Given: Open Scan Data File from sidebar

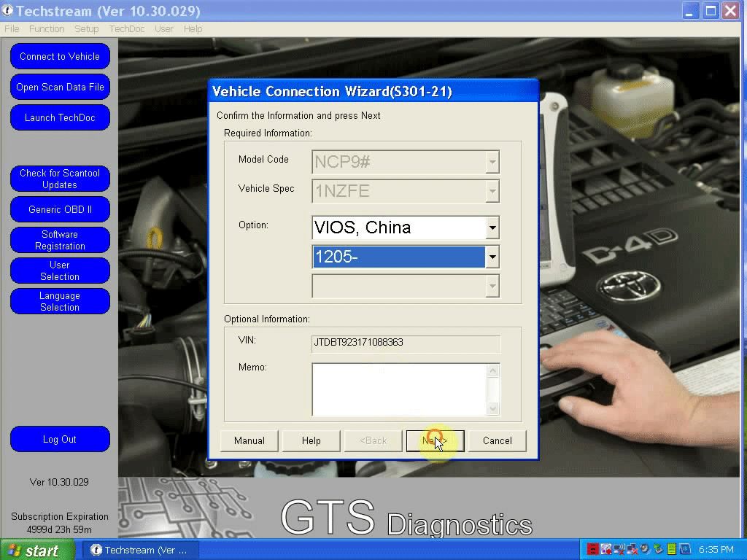Looking at the screenshot, I should [x=60, y=87].
